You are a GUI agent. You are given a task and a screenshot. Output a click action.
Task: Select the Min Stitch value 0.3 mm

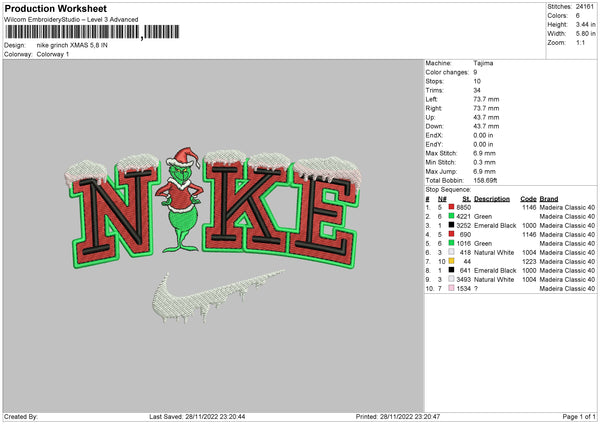click(484, 162)
